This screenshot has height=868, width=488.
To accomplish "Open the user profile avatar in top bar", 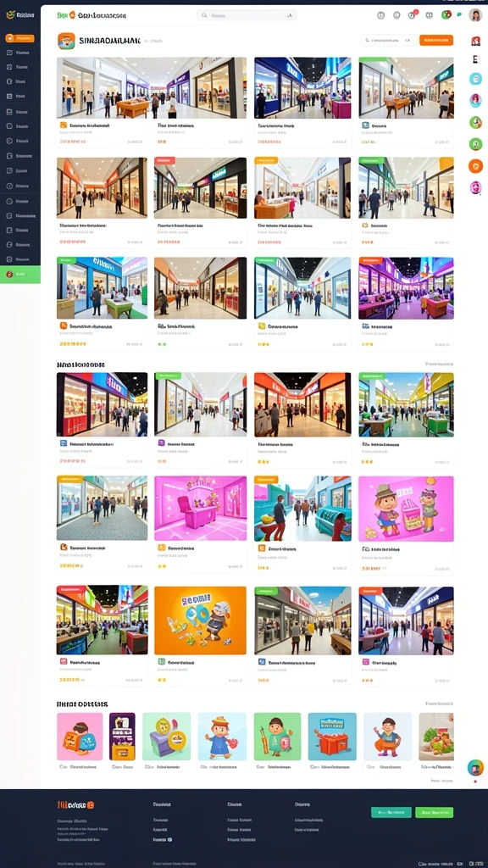I will click(x=475, y=15).
